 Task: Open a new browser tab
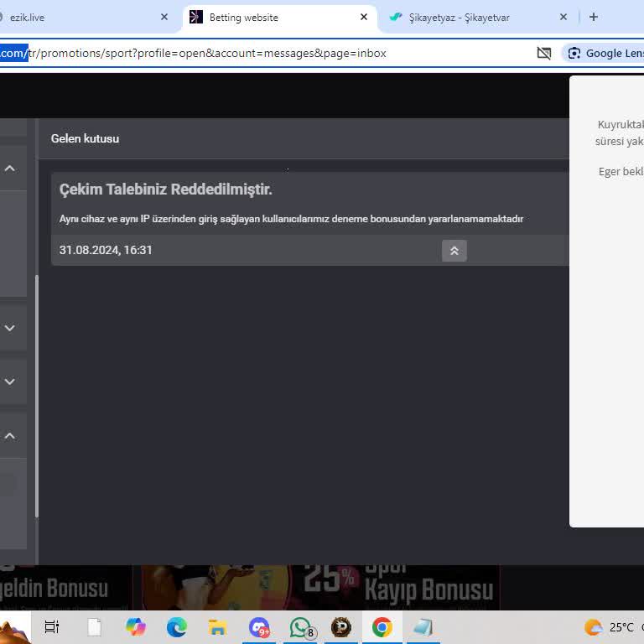[594, 17]
